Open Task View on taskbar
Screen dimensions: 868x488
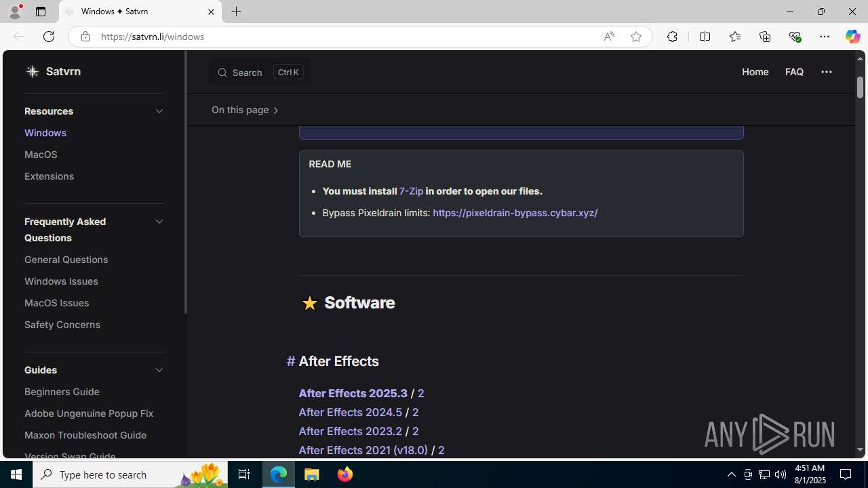click(x=244, y=474)
